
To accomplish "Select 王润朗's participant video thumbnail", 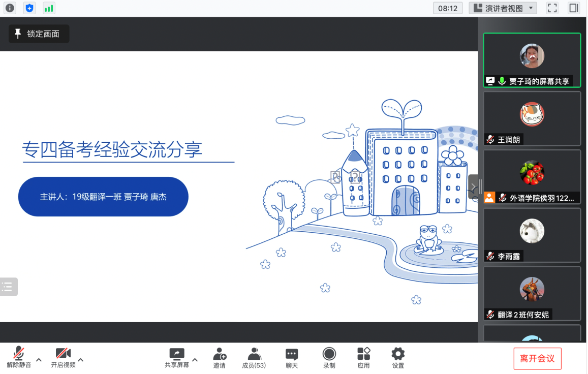I will (532, 118).
